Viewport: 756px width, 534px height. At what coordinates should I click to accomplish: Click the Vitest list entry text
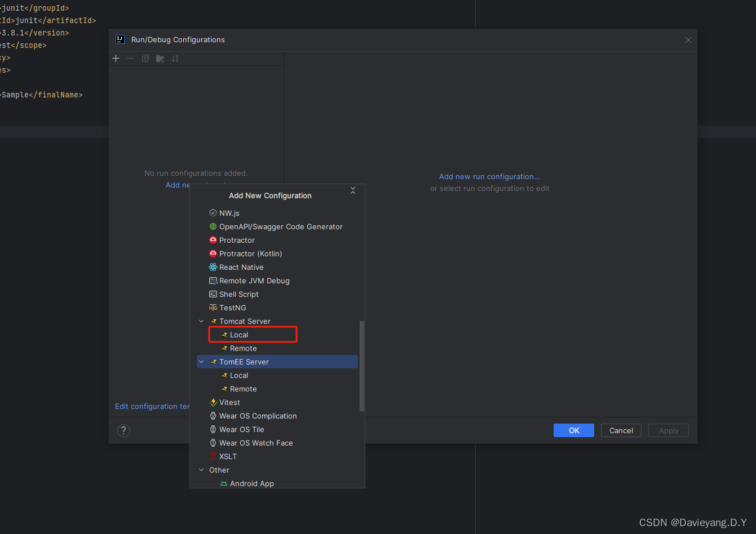pyautogui.click(x=229, y=402)
